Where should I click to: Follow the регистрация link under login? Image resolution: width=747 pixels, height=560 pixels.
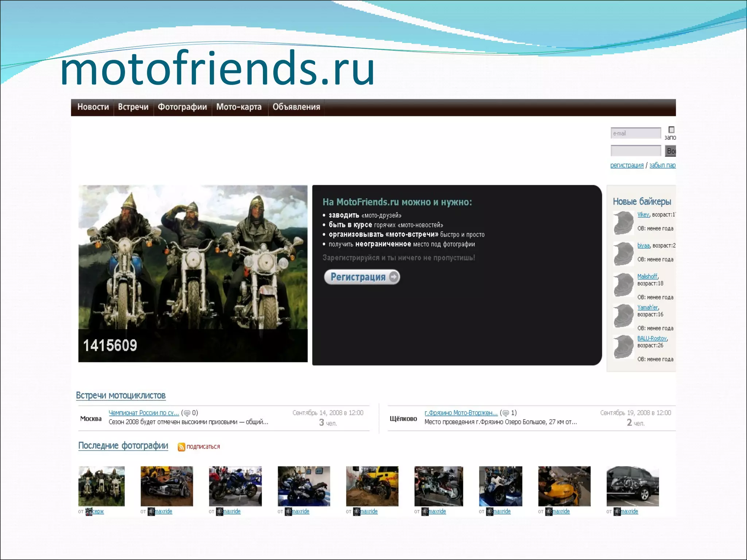tap(627, 165)
